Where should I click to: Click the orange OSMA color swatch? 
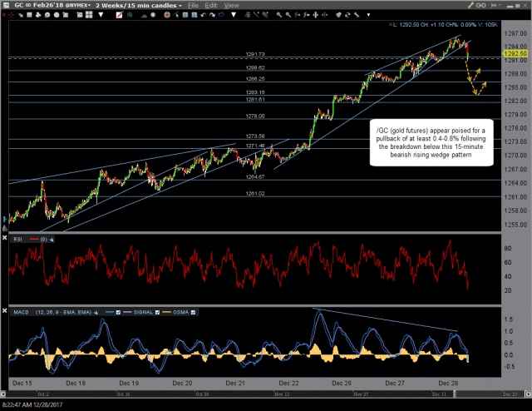point(166,313)
